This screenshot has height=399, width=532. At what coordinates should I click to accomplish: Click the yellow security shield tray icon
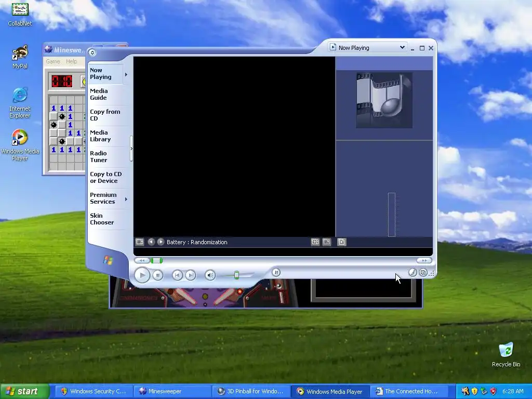click(474, 391)
